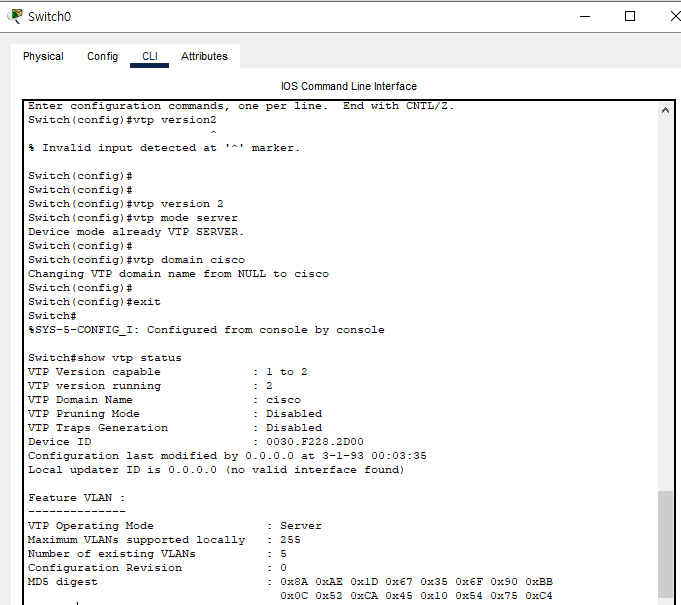
Task: Click 'Changing VTP domain name from NULL to cisco'
Action: (179, 274)
